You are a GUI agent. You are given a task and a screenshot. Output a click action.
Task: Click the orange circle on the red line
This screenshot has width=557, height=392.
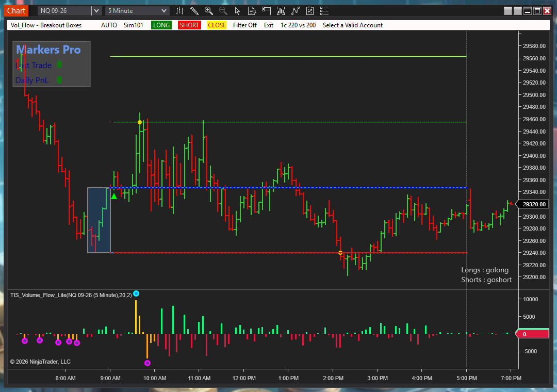(340, 253)
